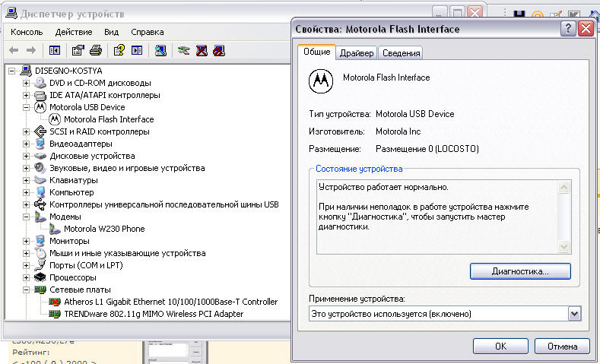Screen dimensions: 600x364
Task: Click the Дисковые устройства drive icon
Action: [x=40, y=156]
